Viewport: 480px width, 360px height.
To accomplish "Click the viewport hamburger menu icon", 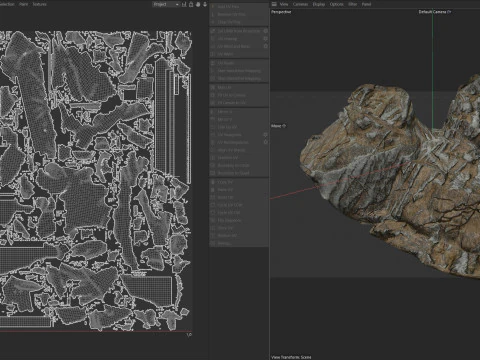I will [x=274, y=4].
